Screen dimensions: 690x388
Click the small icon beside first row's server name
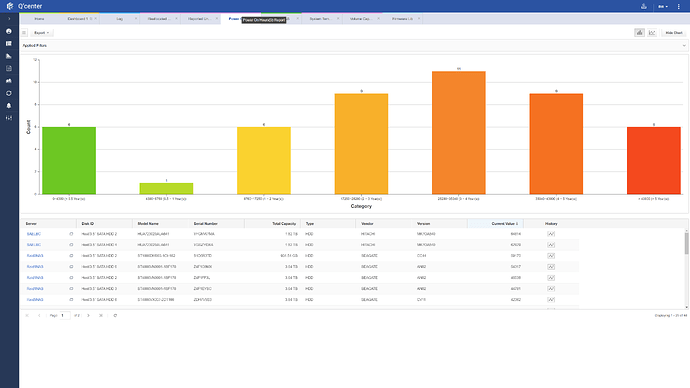[71, 234]
